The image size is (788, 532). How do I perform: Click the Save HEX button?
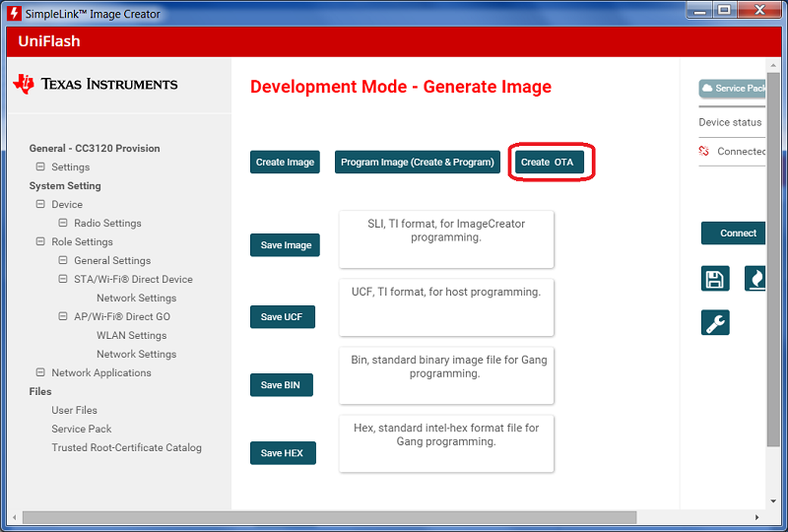tap(282, 453)
